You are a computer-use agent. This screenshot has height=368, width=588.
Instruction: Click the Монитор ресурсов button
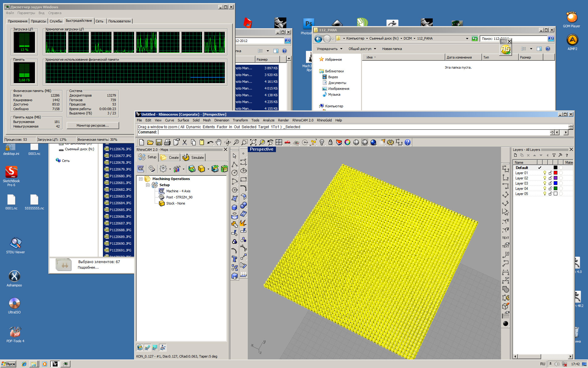point(92,125)
